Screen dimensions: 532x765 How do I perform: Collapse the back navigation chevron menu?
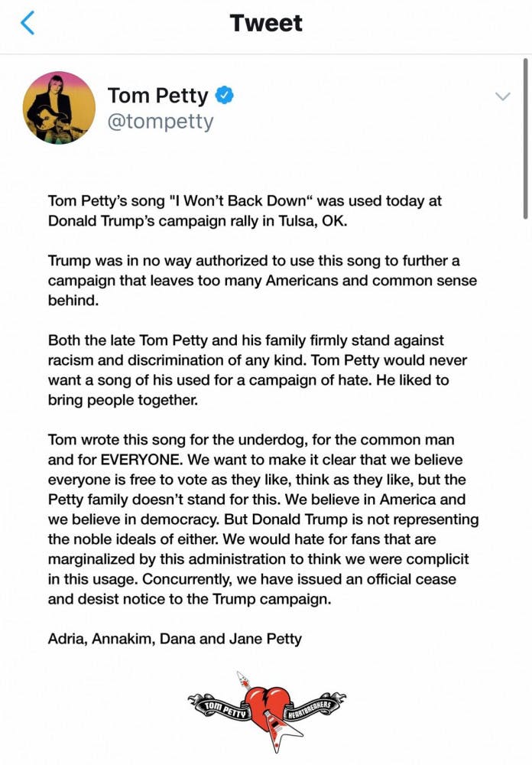tap(28, 22)
